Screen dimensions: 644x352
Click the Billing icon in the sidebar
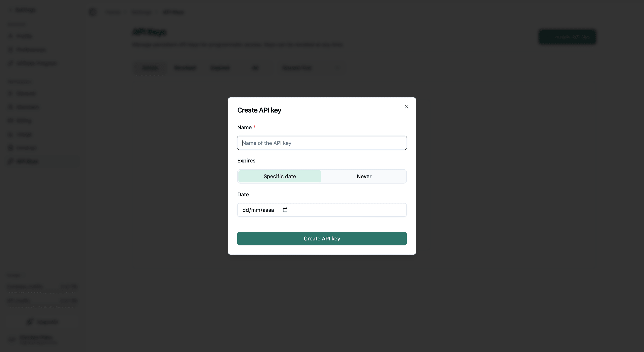[10, 121]
